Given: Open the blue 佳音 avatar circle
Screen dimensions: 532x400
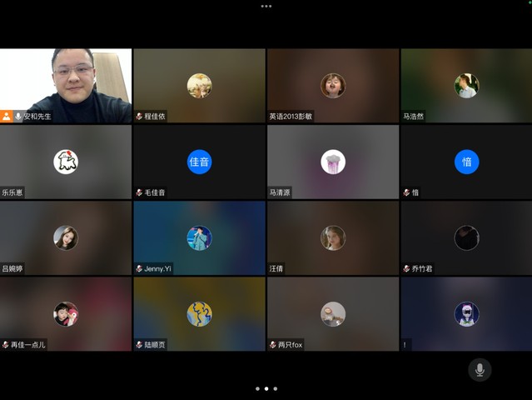Looking at the screenshot, I should tap(199, 162).
